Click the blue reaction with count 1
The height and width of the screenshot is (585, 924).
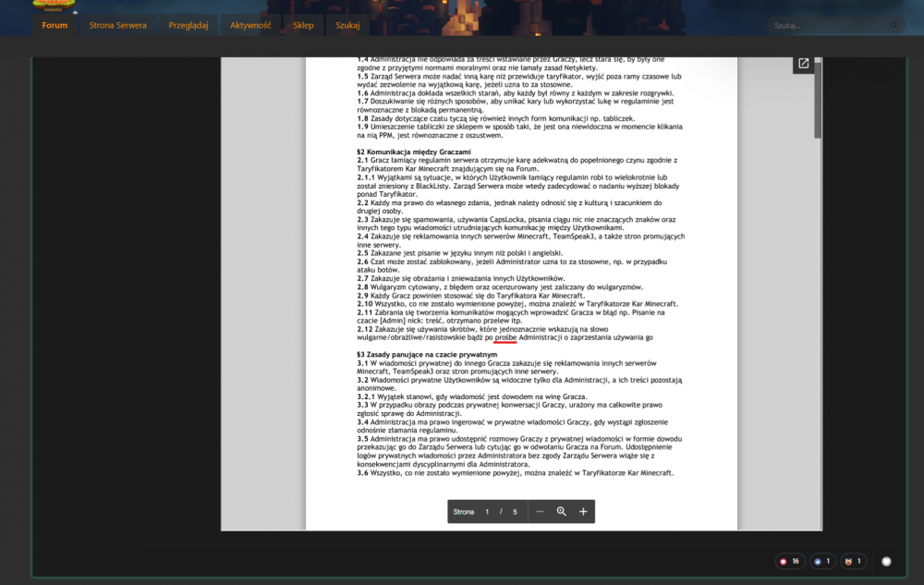822,561
